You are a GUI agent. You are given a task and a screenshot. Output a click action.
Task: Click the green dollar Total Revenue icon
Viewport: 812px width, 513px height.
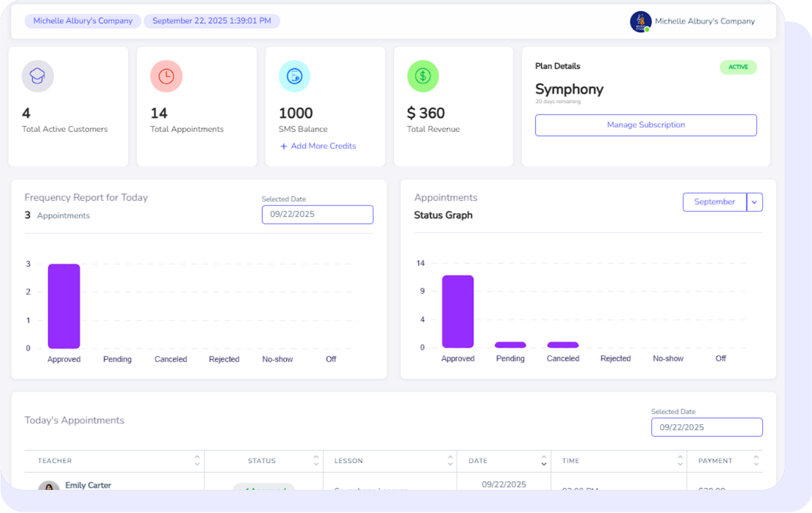coord(423,77)
